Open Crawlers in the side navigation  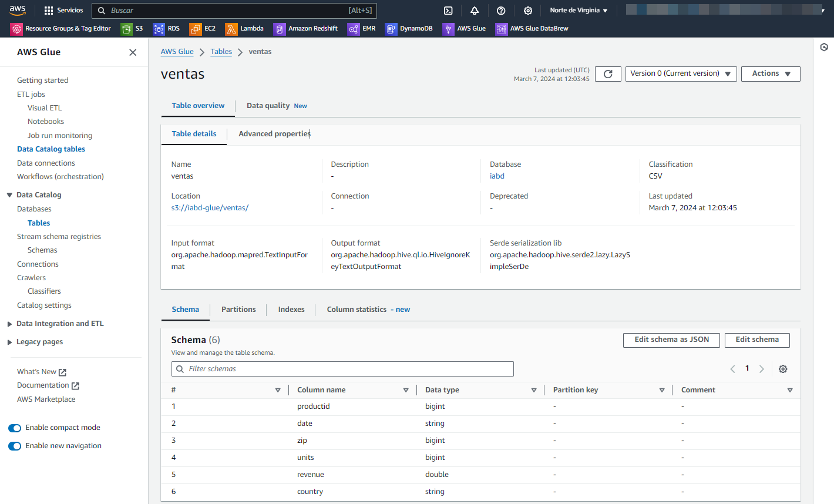32,278
